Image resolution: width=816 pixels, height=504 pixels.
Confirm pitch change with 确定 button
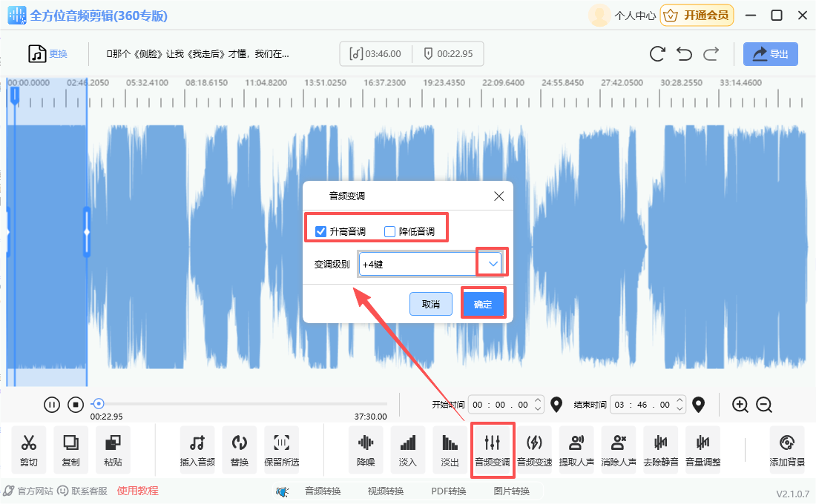click(483, 304)
